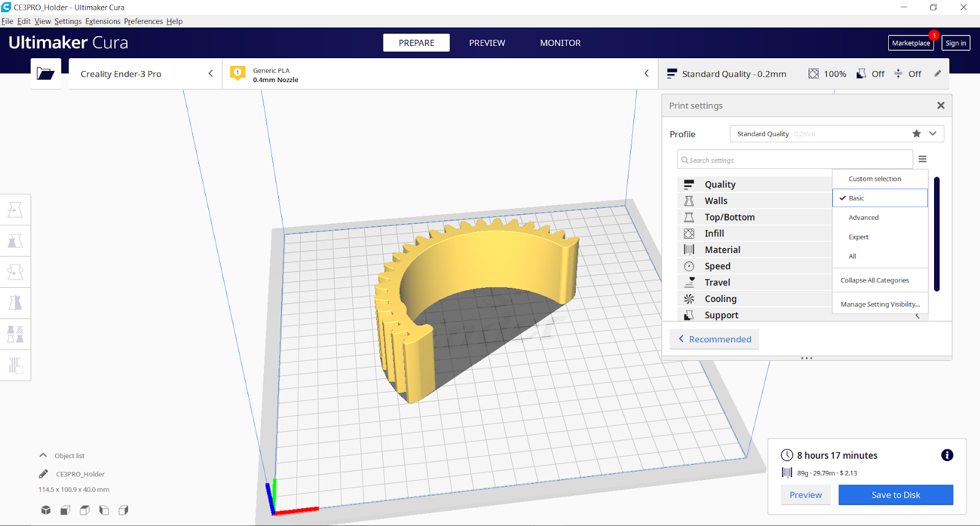980x526 pixels.
Task: Select the Move tool in left toolbar
Action: coord(15,210)
